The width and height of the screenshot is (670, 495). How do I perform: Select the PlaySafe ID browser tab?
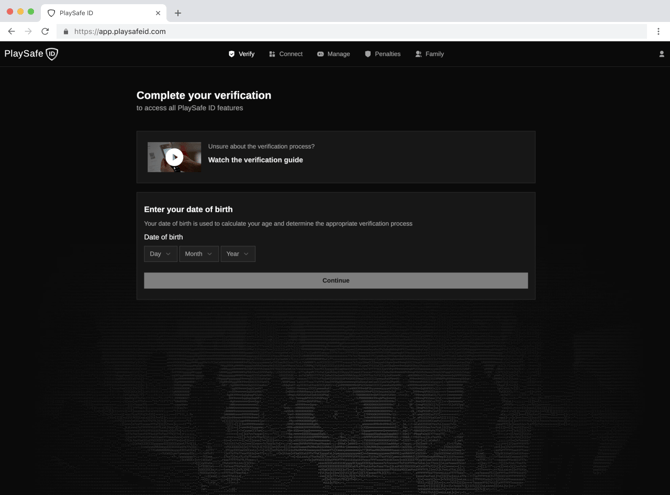tap(104, 13)
